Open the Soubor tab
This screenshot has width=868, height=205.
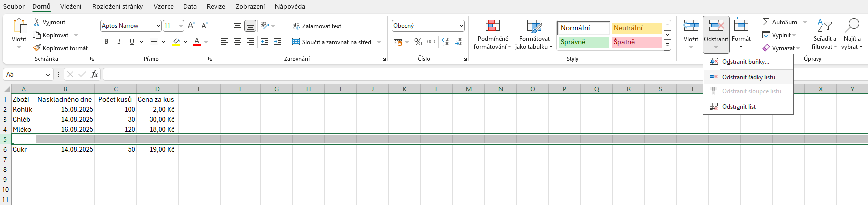(14, 6)
